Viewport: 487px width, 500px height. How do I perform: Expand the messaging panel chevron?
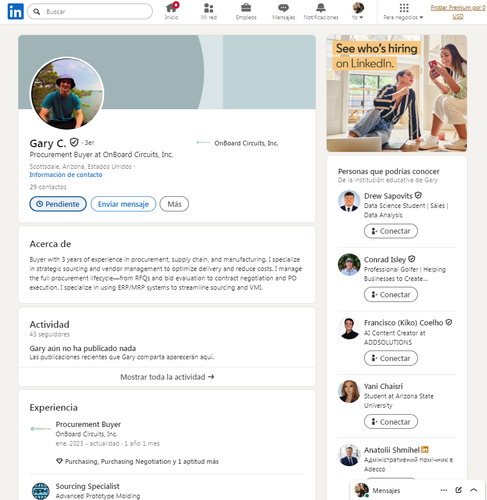click(474, 490)
